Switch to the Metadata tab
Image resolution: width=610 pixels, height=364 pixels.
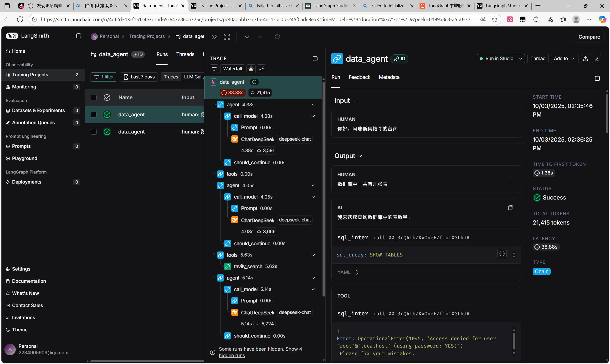[389, 77]
